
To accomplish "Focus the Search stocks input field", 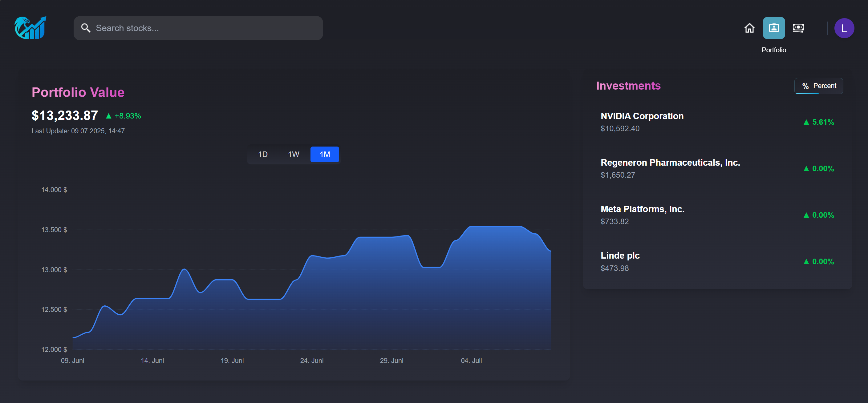I will tap(198, 28).
